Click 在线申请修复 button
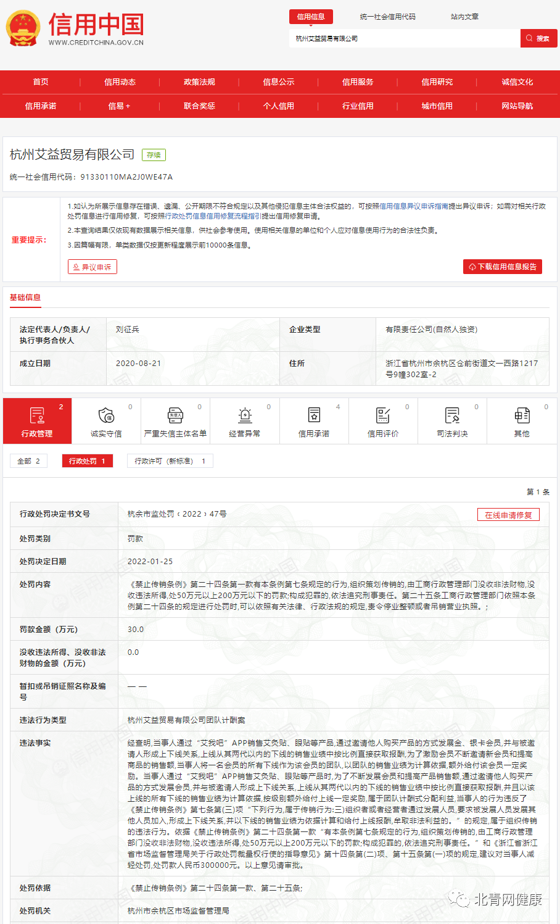This screenshot has height=924, width=560. tap(508, 515)
